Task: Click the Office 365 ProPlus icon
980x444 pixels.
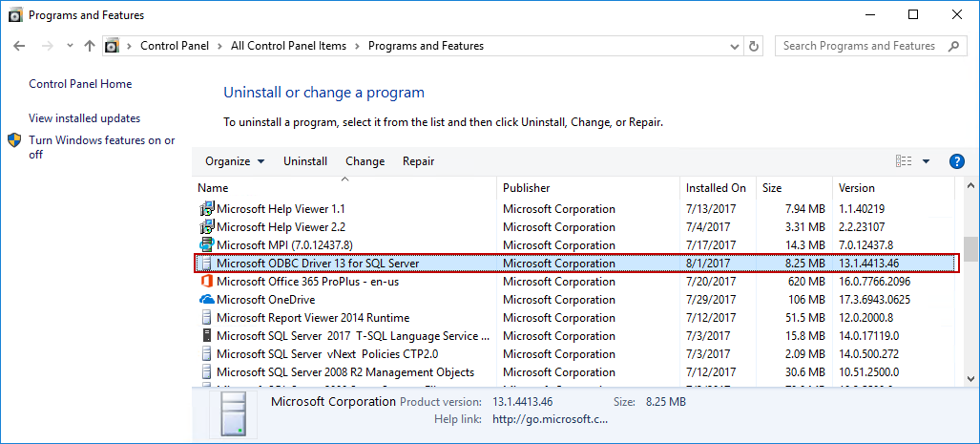Action: point(206,282)
